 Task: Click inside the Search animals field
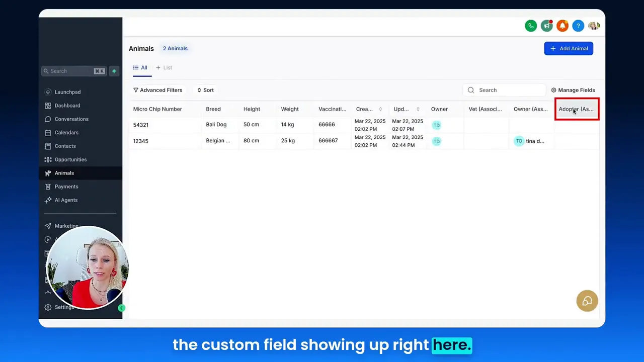[503, 90]
